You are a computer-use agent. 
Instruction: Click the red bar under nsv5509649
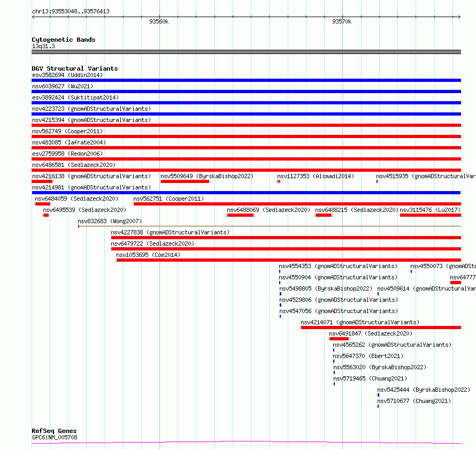pos(185,181)
